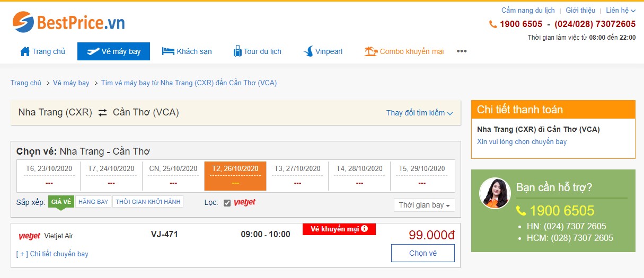644x278 pixels.
Task: Click the 99.000đ ticket price
Action: (x=431, y=235)
